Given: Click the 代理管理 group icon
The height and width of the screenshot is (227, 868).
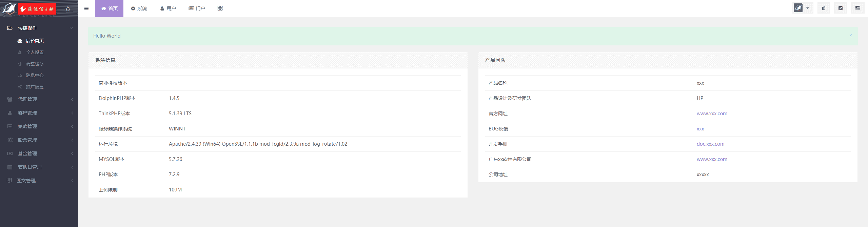Looking at the screenshot, I should pyautogui.click(x=10, y=99).
